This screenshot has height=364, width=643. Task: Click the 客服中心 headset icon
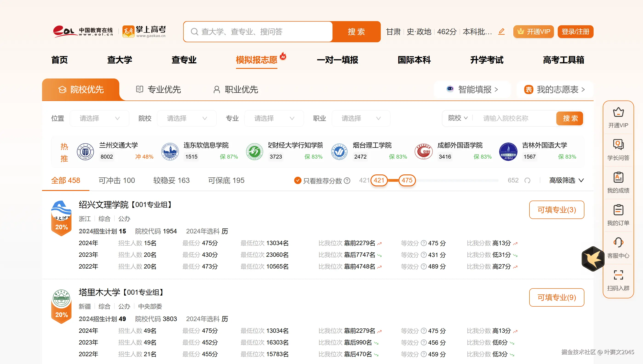click(x=618, y=243)
